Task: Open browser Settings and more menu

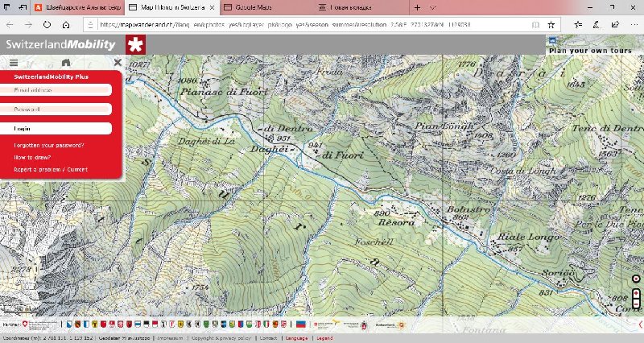Action: [633, 25]
